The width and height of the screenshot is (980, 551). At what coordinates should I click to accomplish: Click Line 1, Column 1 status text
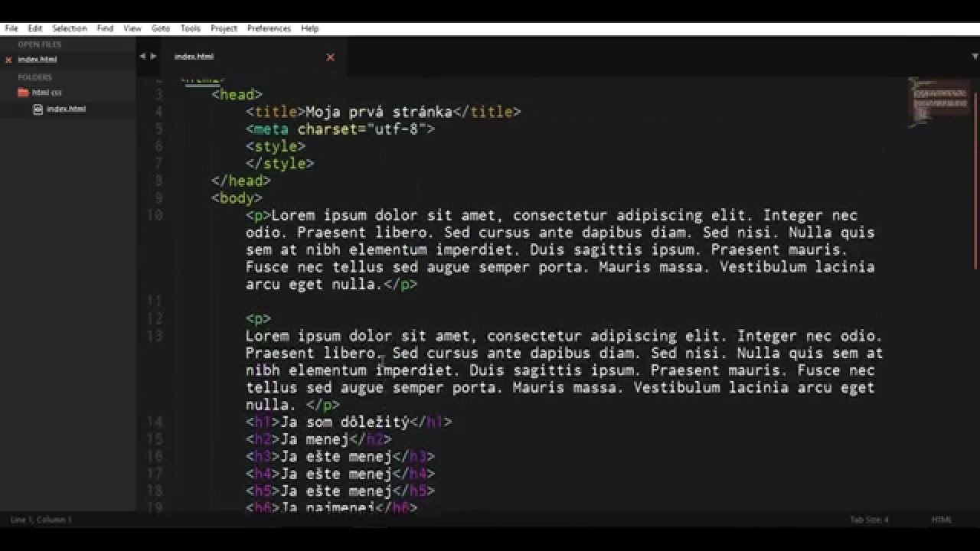click(41, 520)
